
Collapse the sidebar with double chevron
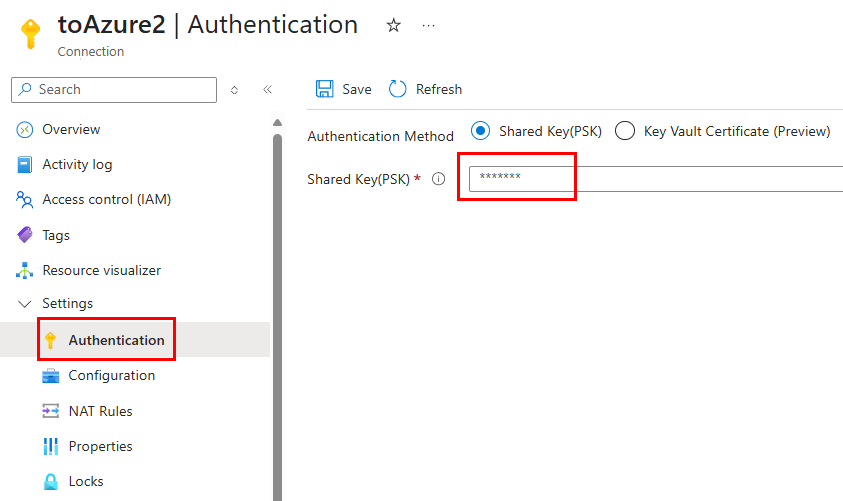pos(267,89)
